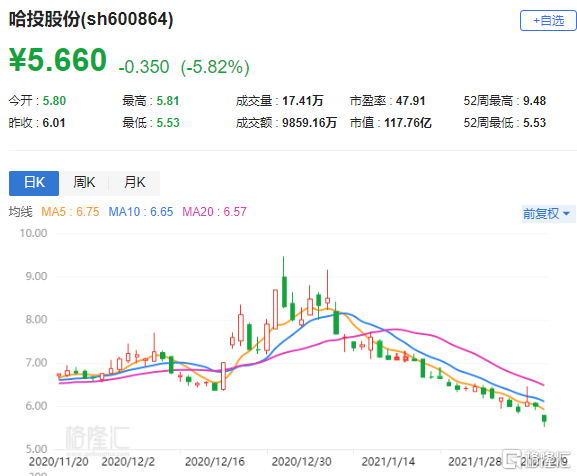Image resolution: width=577 pixels, height=476 pixels.
Task: Click the 8.00 price axis label
Action: [36, 319]
